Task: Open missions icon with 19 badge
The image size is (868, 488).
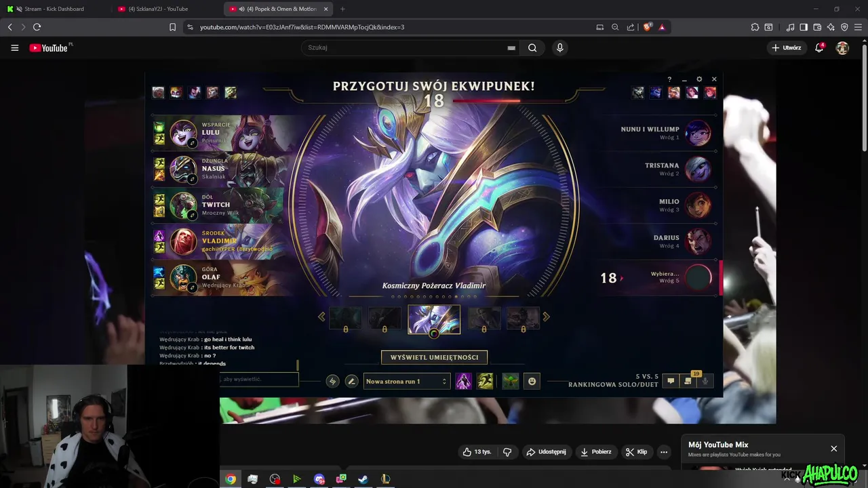Action: [x=688, y=381]
